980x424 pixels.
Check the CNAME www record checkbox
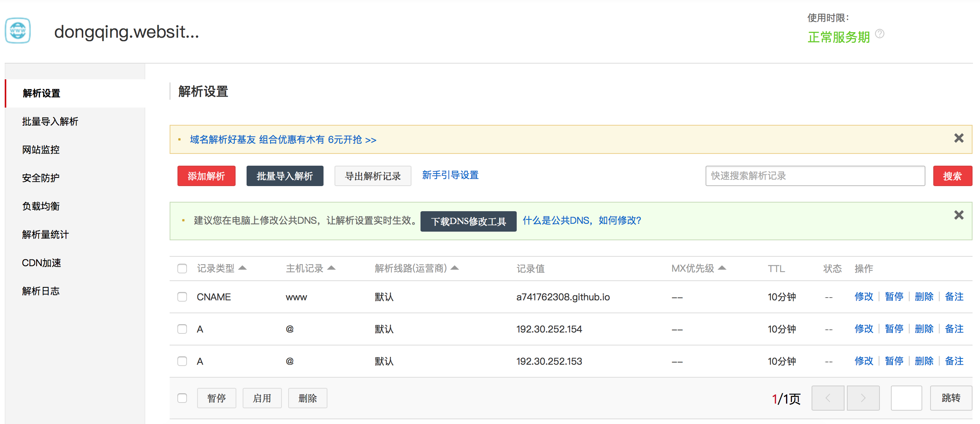pos(182,297)
